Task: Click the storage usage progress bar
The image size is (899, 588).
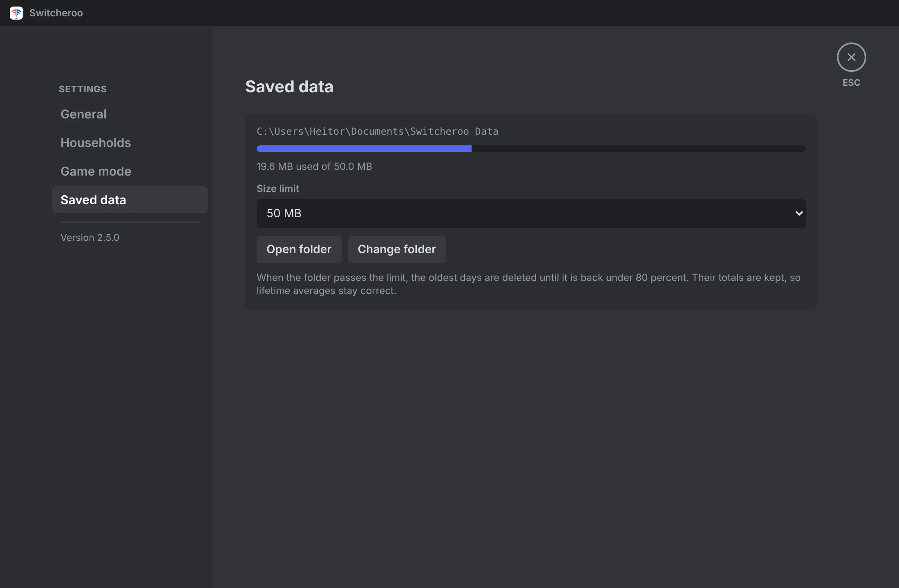Action: [531, 149]
